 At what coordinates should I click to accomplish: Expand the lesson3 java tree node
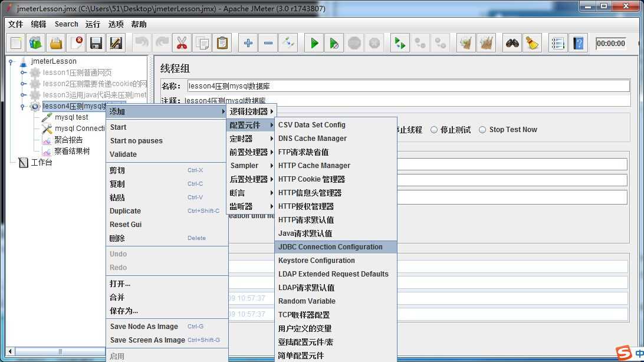(24, 95)
